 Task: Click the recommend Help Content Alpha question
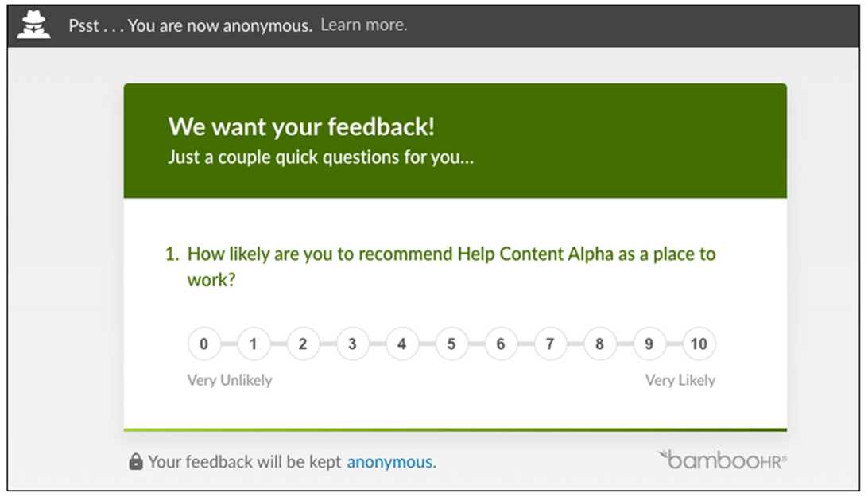(x=440, y=266)
